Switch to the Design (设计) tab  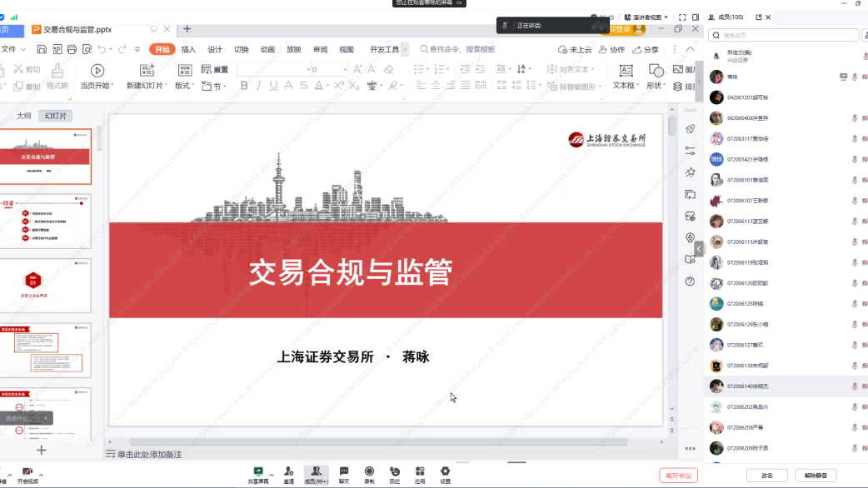pyautogui.click(x=215, y=49)
